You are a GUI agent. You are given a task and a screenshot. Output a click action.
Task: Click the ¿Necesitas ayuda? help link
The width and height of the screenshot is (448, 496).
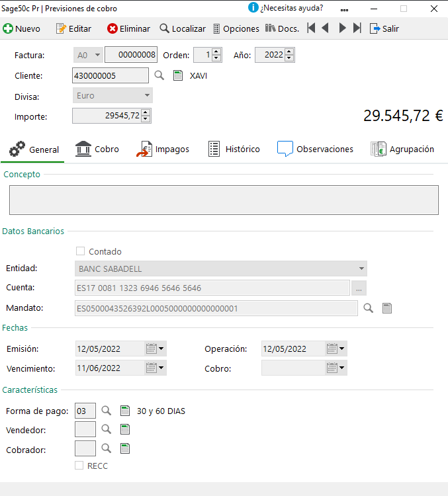click(x=286, y=8)
